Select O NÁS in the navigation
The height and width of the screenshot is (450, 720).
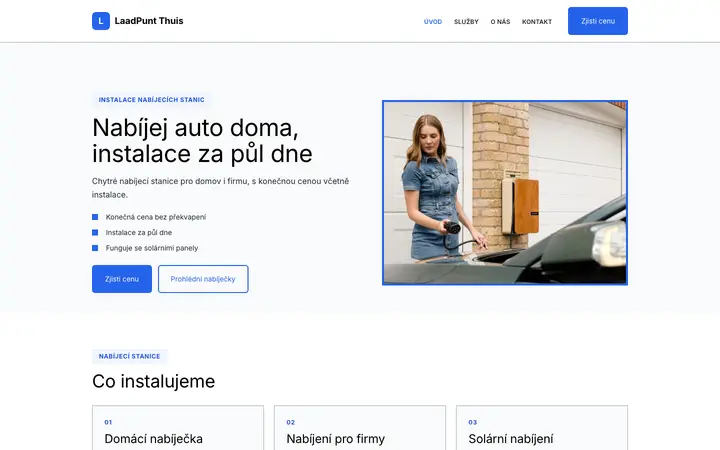tap(500, 22)
